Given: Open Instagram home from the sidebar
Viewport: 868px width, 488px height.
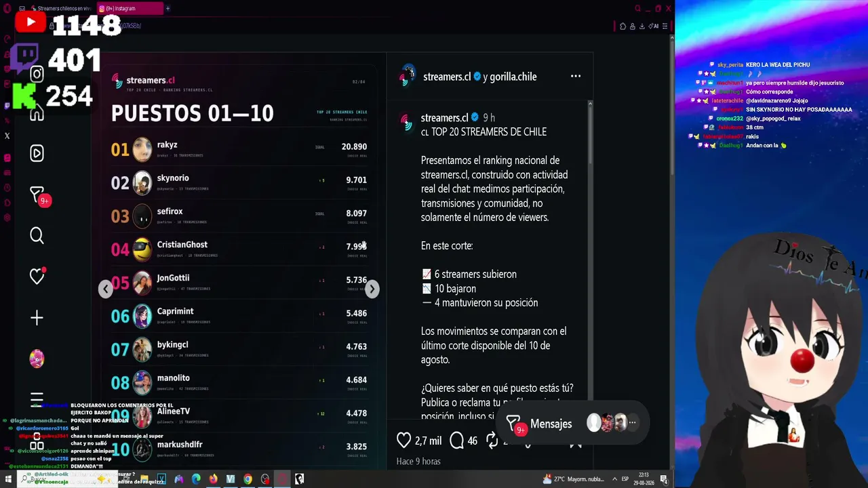Looking at the screenshot, I should point(37,113).
